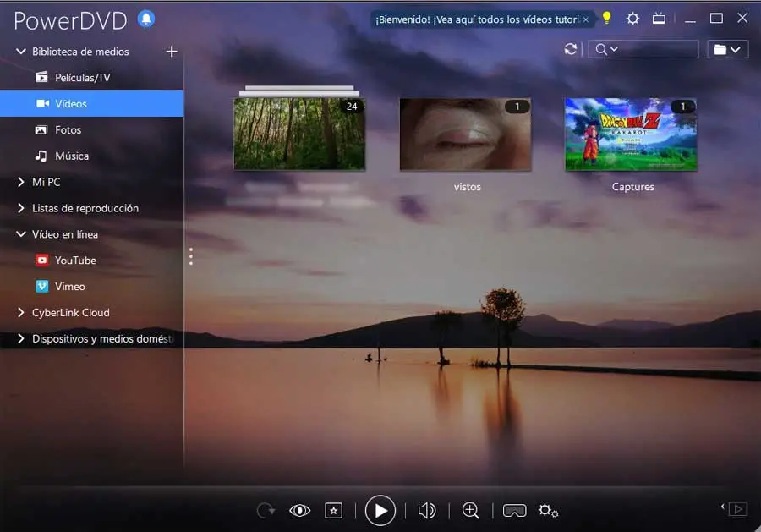Open the folder view dropdown
The height and width of the screenshot is (532, 761).
[x=726, y=50]
